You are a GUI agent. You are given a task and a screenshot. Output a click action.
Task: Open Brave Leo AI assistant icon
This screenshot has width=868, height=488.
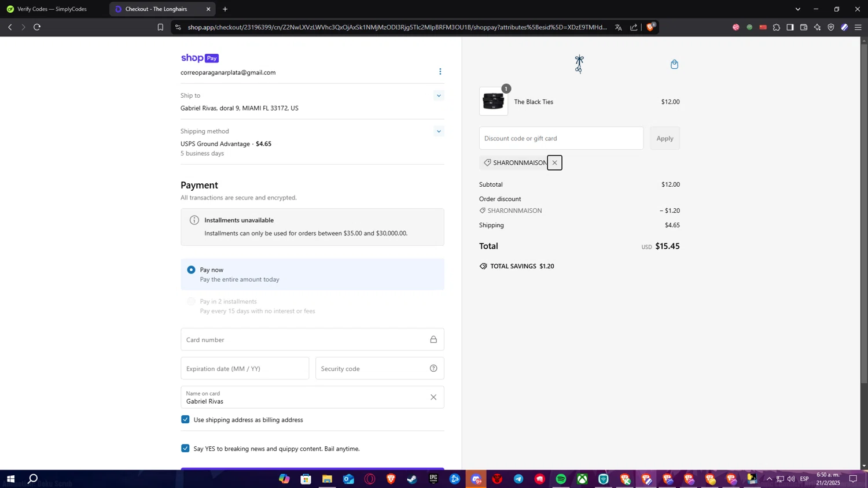[x=817, y=27]
